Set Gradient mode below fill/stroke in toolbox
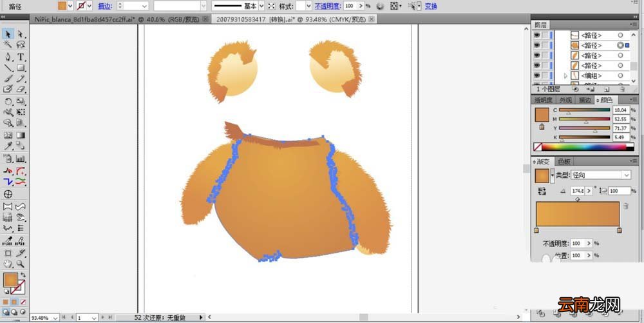 click(14, 302)
